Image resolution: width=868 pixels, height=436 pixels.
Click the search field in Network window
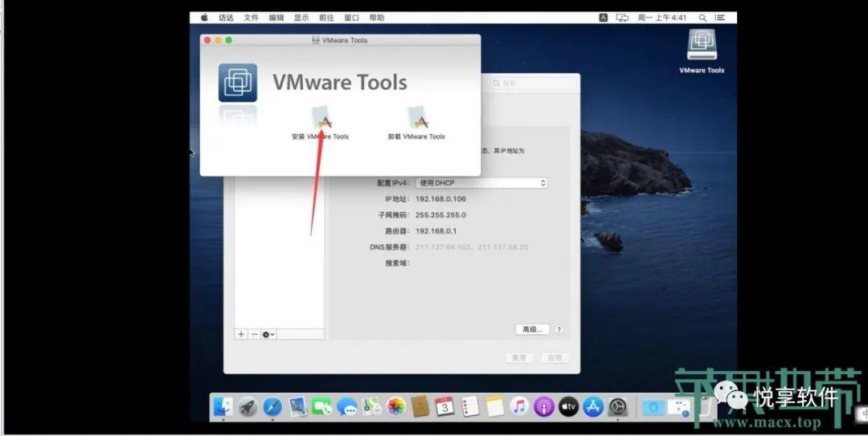coord(532,83)
